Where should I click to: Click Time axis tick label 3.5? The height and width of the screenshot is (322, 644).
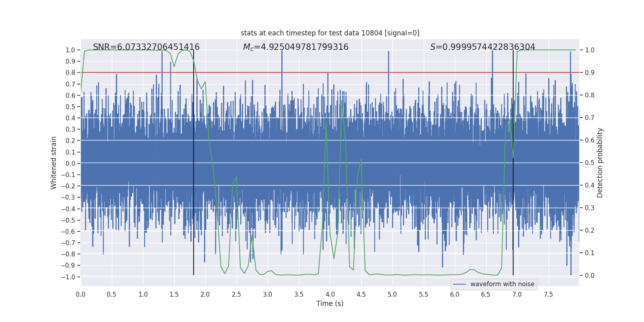click(299, 295)
